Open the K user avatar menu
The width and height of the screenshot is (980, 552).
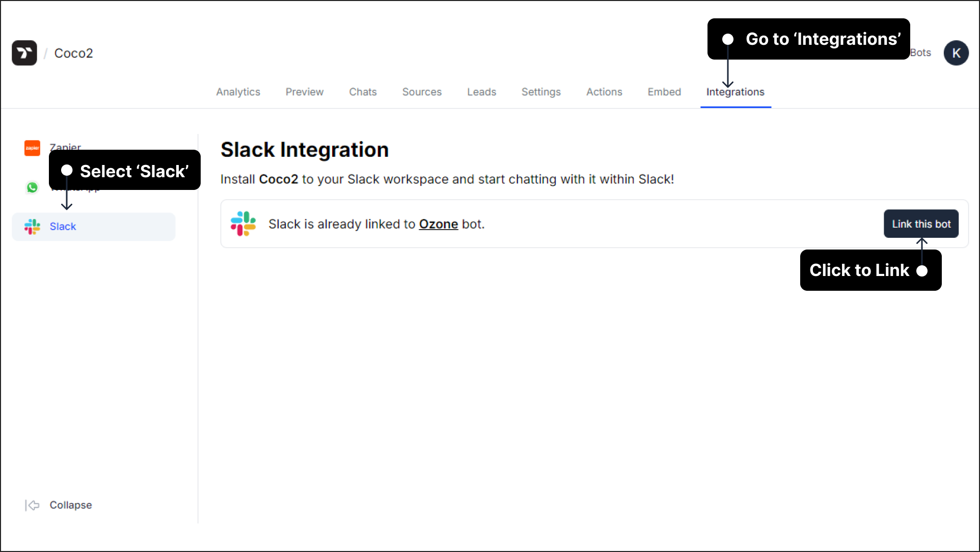point(956,53)
